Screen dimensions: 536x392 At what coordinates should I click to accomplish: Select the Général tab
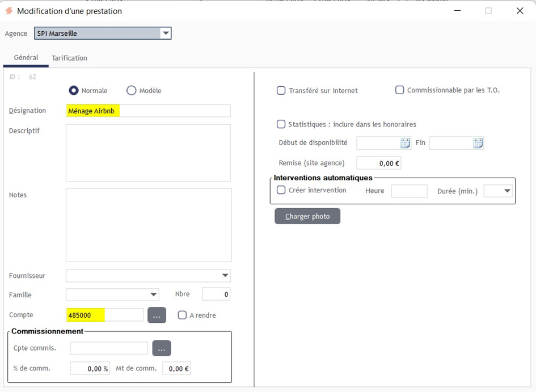tap(26, 58)
